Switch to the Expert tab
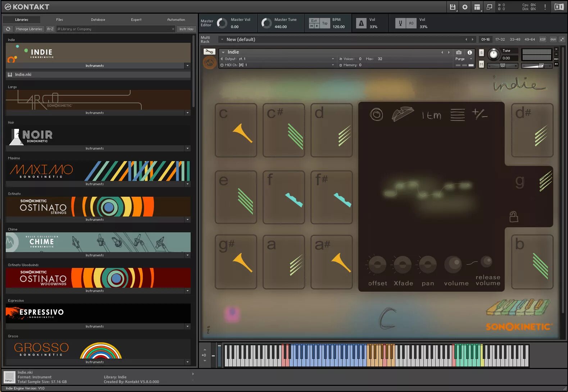 136,19
